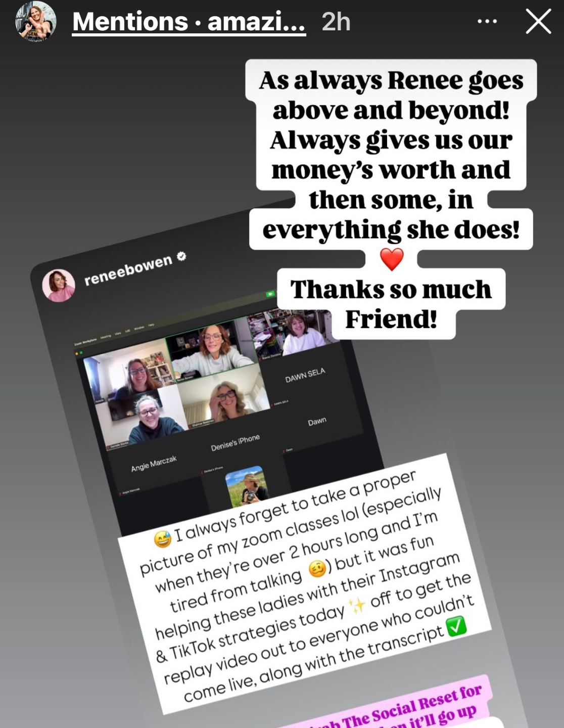Select the Denise's iPhone participant tile
Viewport: 564px width, 728px height.
point(235,443)
